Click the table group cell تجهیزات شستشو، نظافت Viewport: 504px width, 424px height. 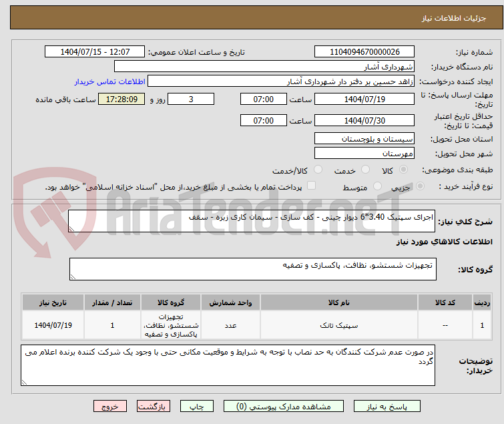(x=171, y=325)
